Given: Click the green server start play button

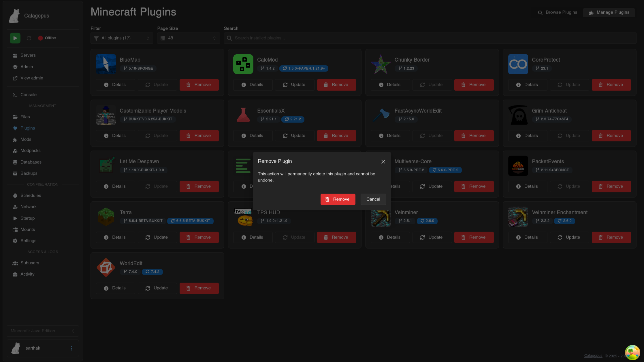Looking at the screenshot, I should click(x=15, y=38).
